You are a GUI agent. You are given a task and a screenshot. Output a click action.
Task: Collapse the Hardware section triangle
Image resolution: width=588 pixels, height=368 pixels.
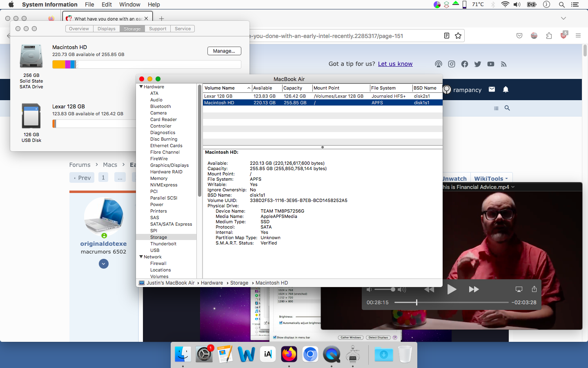[x=141, y=87]
